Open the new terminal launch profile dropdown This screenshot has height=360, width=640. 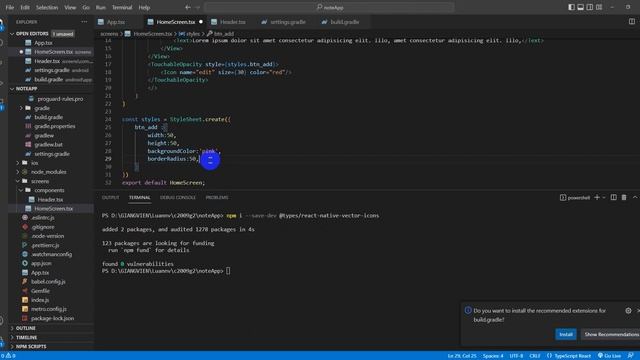604,198
